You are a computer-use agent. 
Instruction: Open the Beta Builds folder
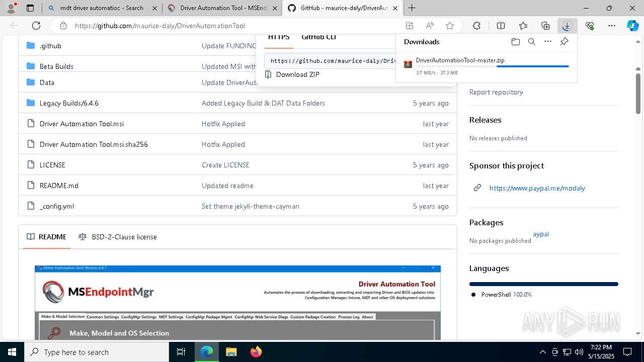56,66
